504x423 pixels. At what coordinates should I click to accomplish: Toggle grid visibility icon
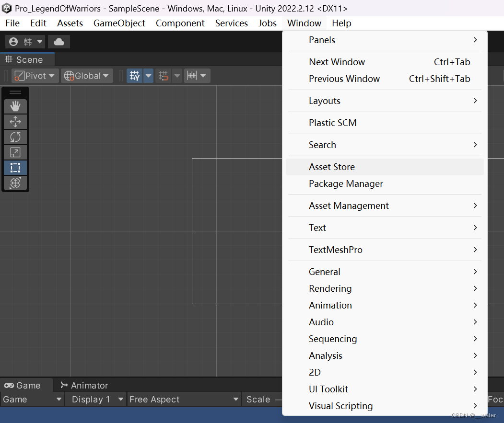point(134,76)
